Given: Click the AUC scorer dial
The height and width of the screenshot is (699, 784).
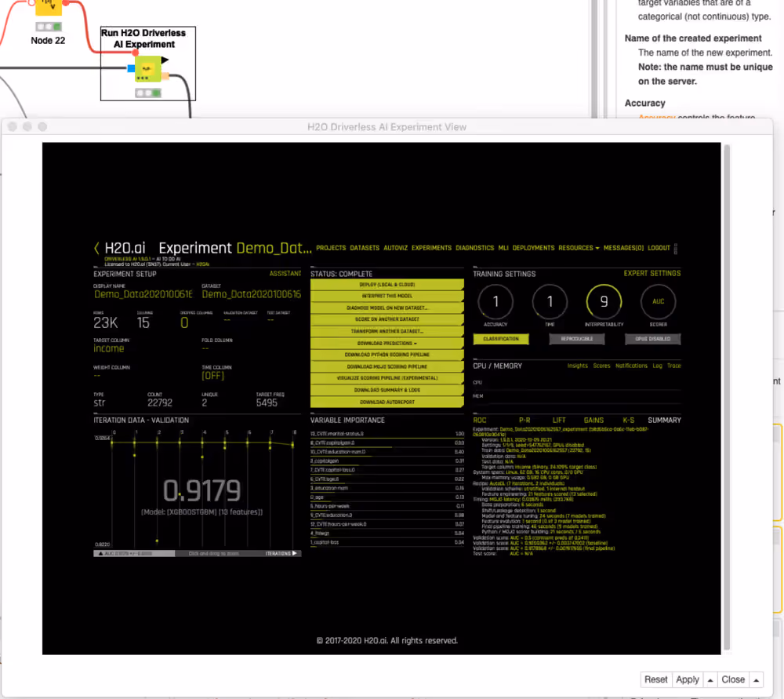Looking at the screenshot, I should tap(658, 302).
